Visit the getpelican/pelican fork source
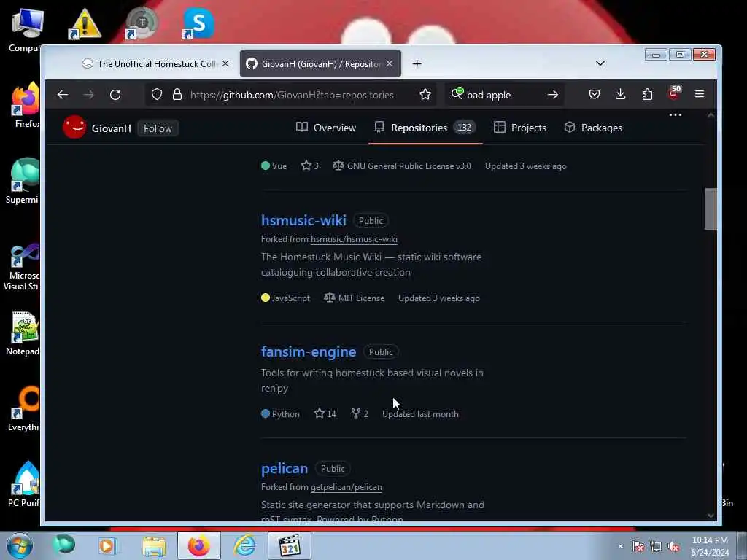The width and height of the screenshot is (747, 560). 347,486
